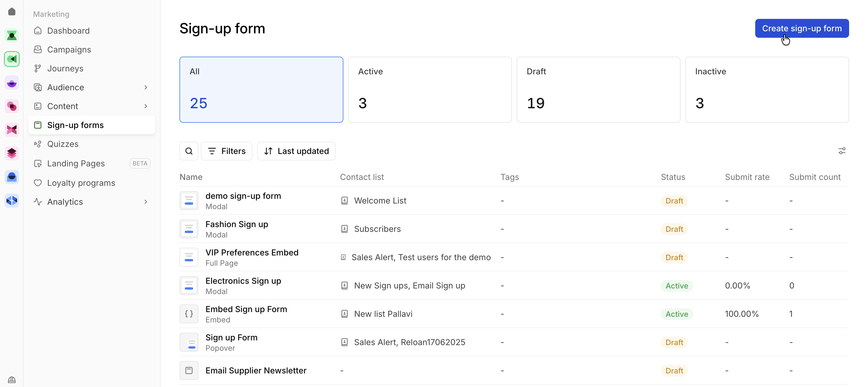Viewport: 868px width, 387px height.
Task: Show the Inactive forms card
Action: (766, 89)
